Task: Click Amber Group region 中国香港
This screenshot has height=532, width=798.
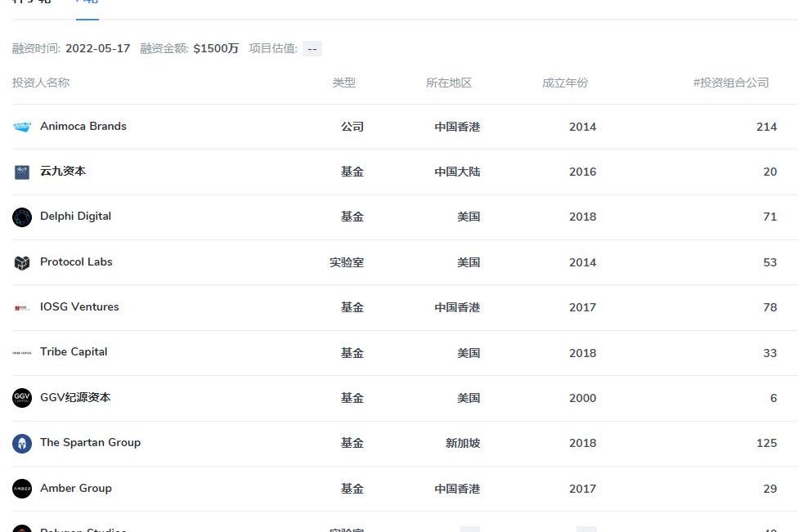Action: pos(457,489)
